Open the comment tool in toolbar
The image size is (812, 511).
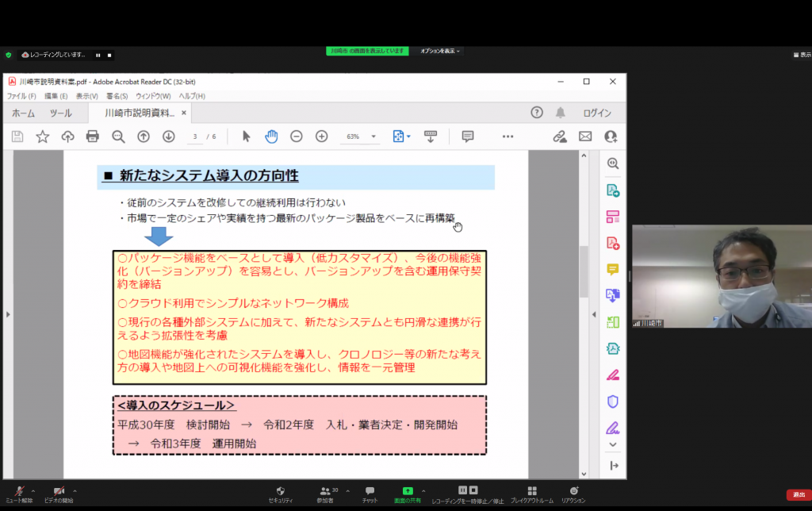click(x=467, y=136)
